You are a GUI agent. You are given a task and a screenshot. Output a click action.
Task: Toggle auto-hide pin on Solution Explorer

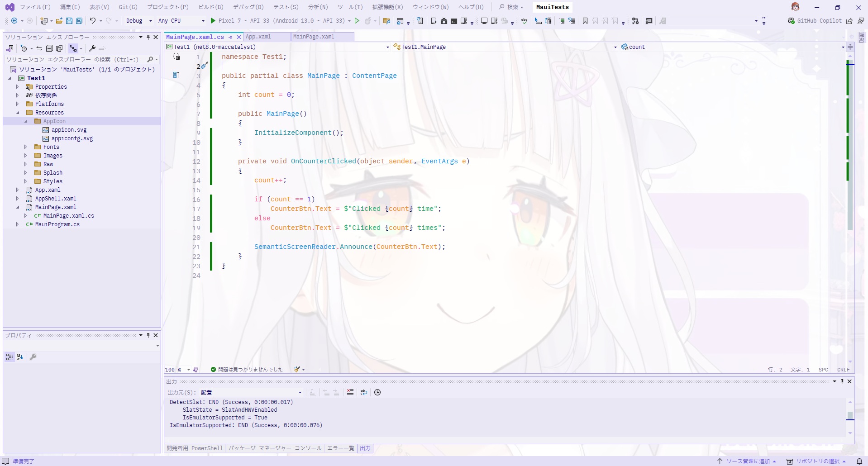[x=148, y=37]
